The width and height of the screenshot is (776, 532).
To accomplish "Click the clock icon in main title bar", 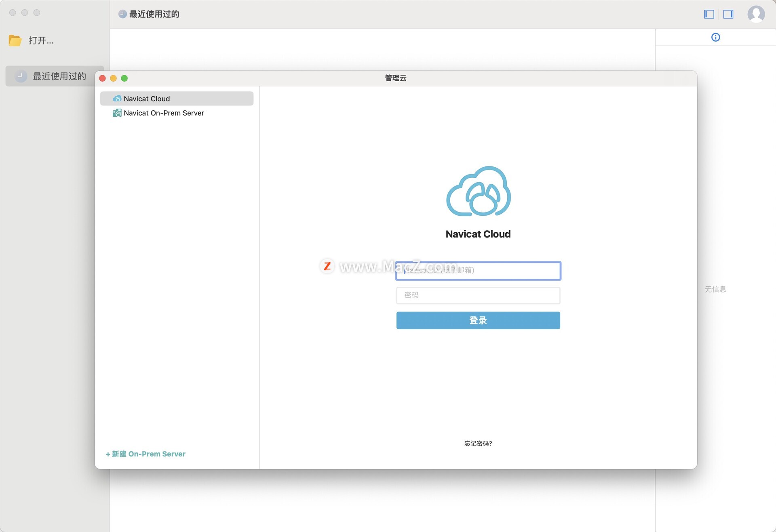I will (x=122, y=14).
